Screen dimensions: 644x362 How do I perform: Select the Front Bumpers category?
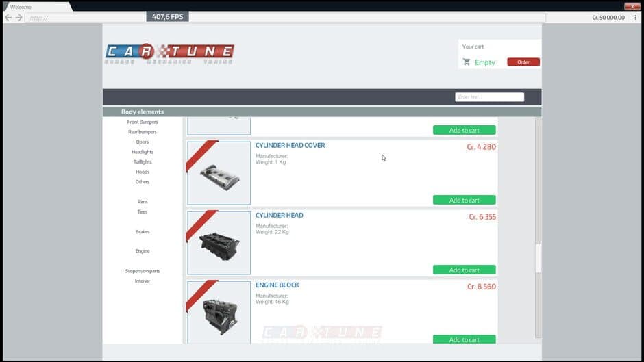tap(143, 122)
